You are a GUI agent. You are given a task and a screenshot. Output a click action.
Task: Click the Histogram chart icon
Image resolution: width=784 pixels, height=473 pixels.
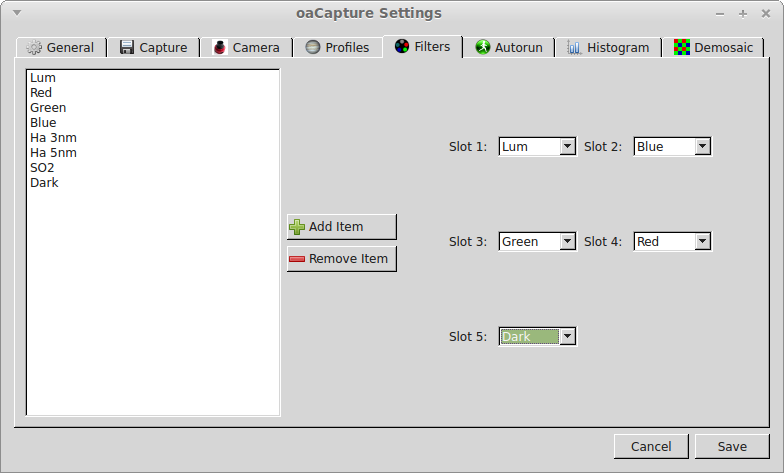pos(574,48)
